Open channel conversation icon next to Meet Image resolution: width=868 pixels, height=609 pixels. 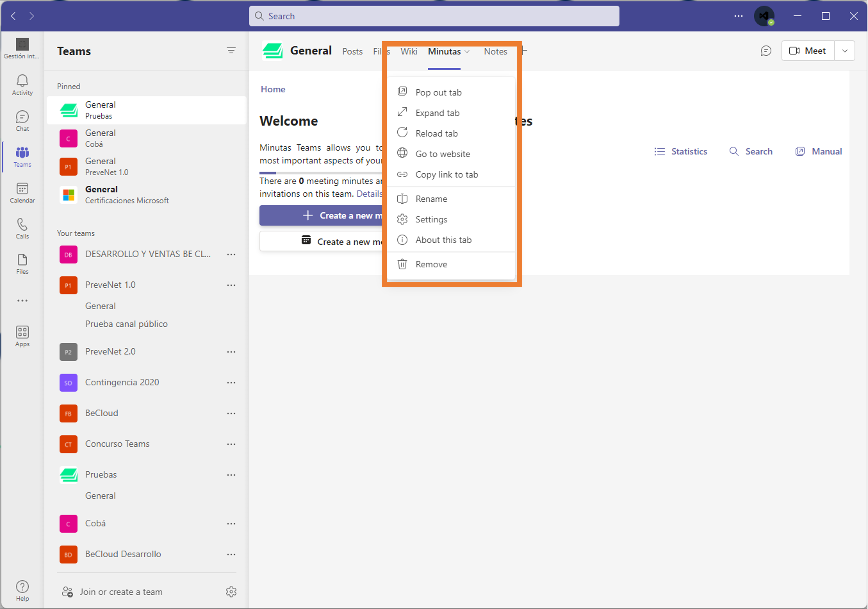point(766,51)
